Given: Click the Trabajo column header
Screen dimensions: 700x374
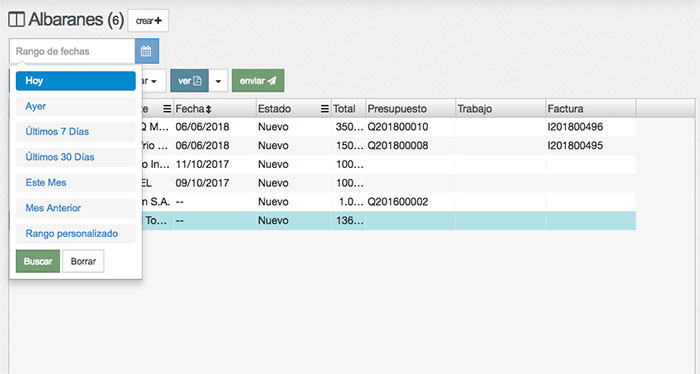Looking at the screenshot, I should (x=500, y=108).
